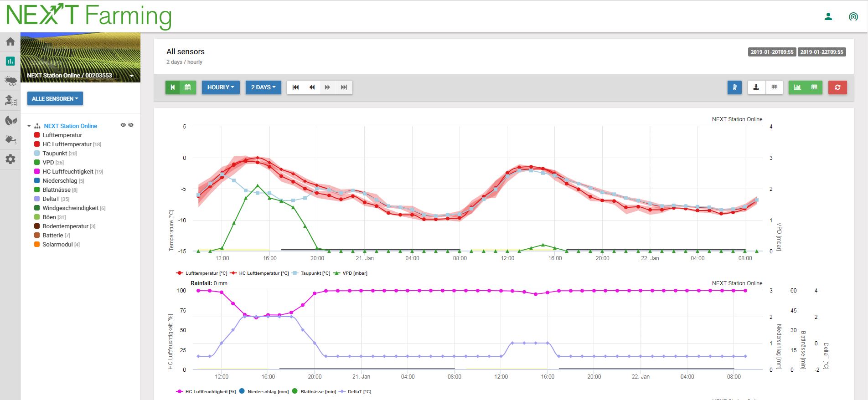Click the NEXT Station Online link
The height and width of the screenshot is (400, 868).
click(x=70, y=126)
